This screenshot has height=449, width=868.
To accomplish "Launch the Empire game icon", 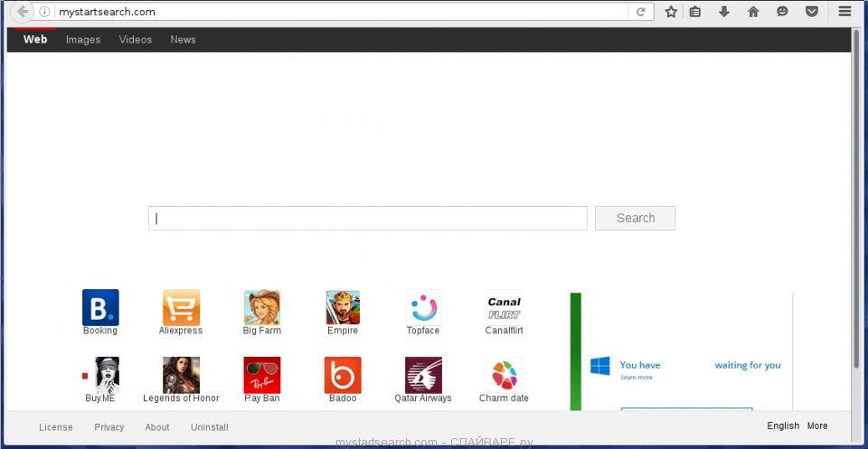I will [343, 307].
